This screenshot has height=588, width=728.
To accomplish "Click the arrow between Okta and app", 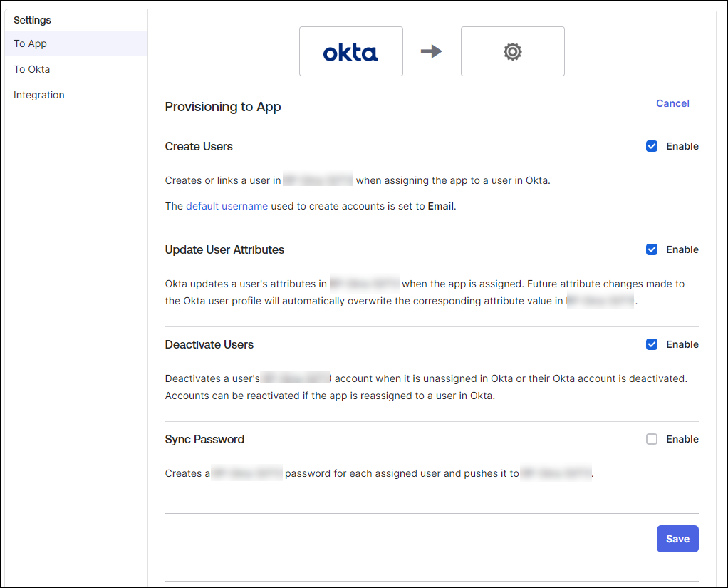I will pos(432,51).
